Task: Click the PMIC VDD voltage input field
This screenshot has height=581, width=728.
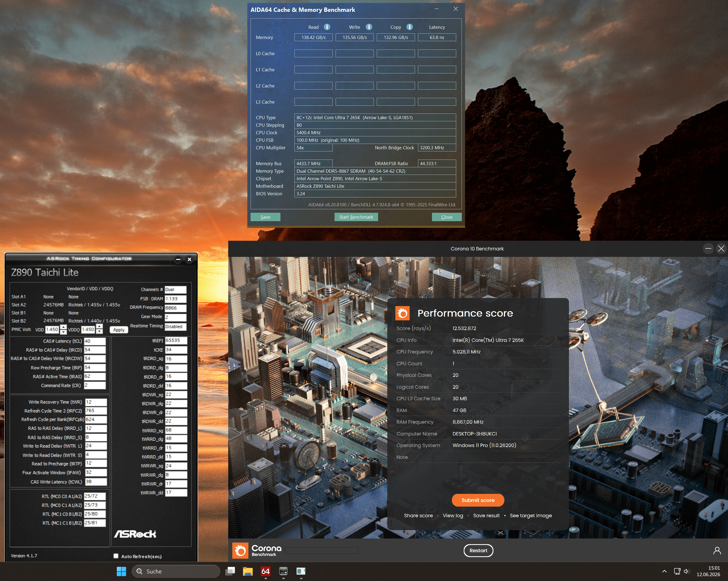Action: click(52, 329)
